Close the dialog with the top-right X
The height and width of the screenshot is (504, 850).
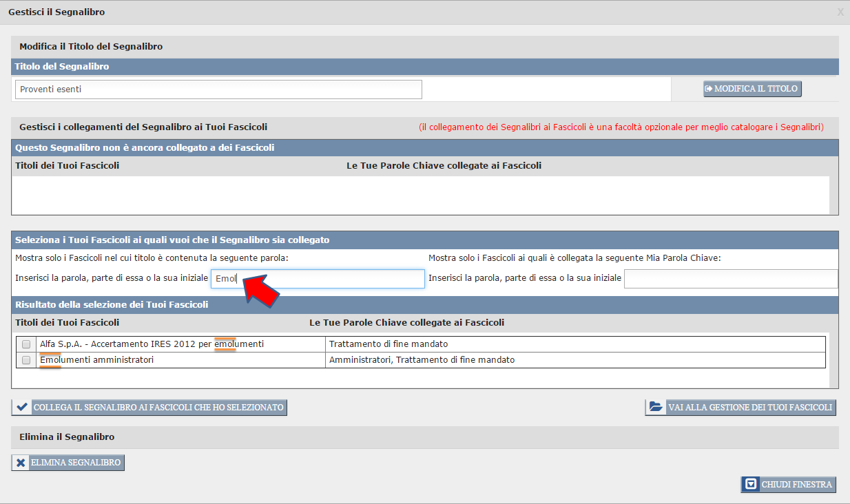point(840,12)
